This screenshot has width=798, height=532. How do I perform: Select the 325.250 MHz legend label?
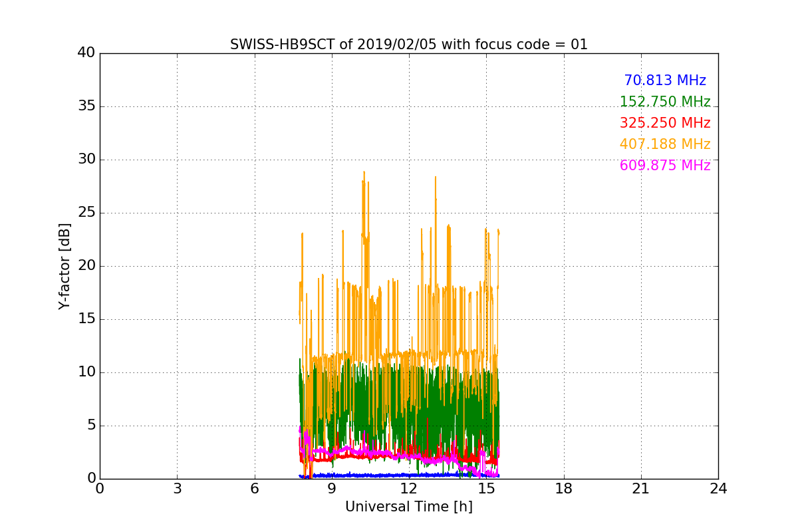pyautogui.click(x=665, y=123)
